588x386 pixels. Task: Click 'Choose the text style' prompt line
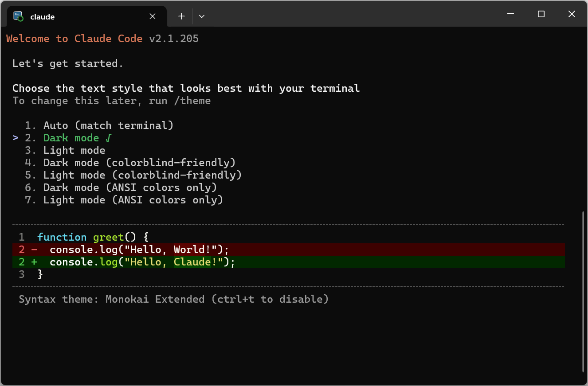coord(186,88)
